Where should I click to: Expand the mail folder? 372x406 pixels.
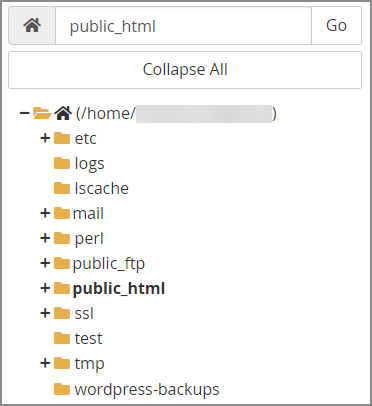(45, 213)
